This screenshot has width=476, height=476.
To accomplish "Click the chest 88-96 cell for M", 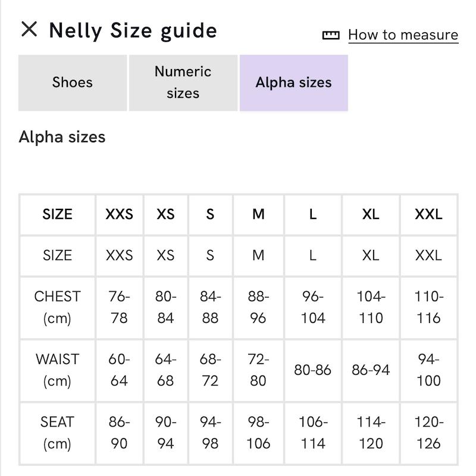I will pos(258,307).
